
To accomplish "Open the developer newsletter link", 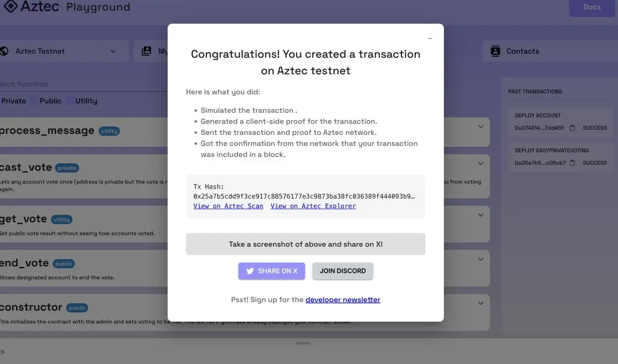I will tap(342, 300).
